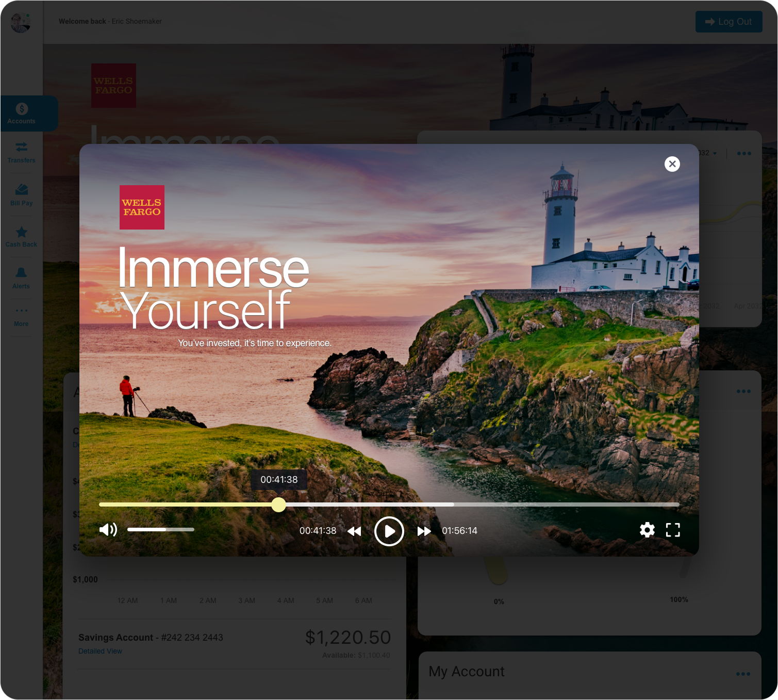Click the total duration 01:56:14
The height and width of the screenshot is (700, 778).
click(459, 531)
